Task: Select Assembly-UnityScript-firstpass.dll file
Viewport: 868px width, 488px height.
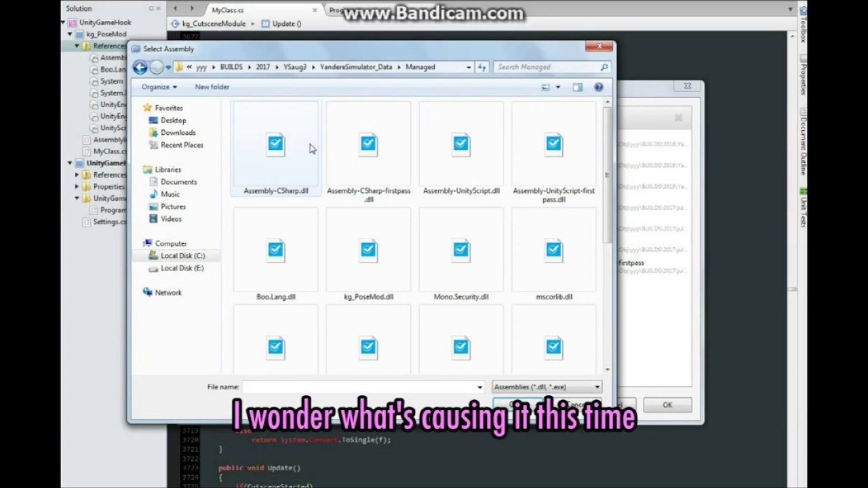Action: tap(554, 153)
